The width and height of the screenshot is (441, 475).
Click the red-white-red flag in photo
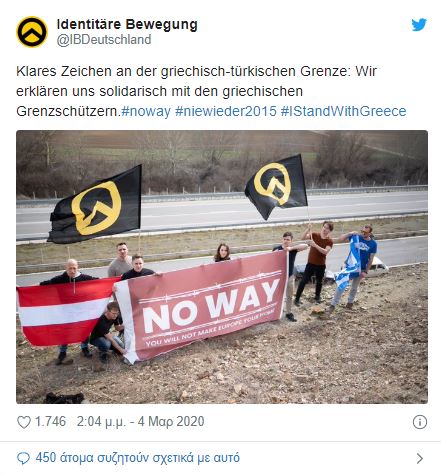[x=65, y=311]
